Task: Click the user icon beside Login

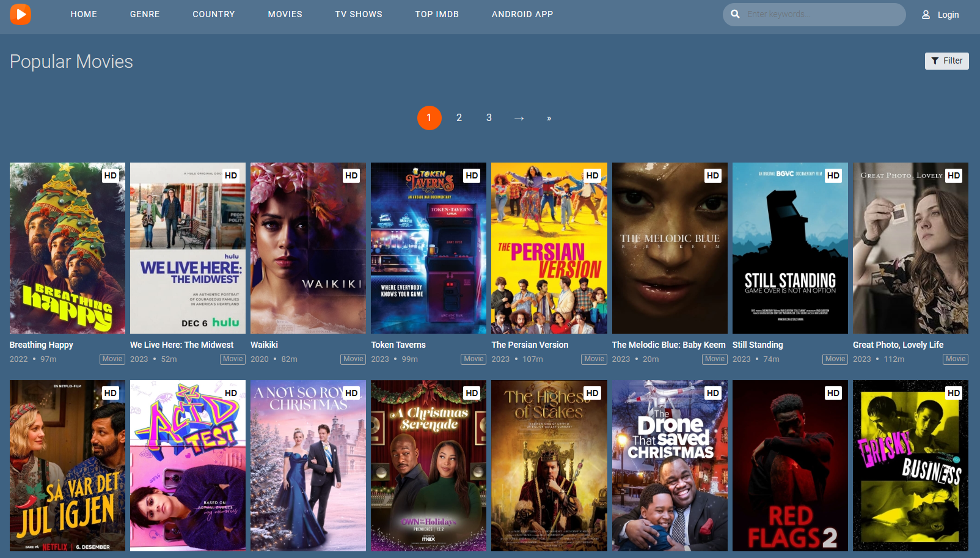Action: (926, 15)
